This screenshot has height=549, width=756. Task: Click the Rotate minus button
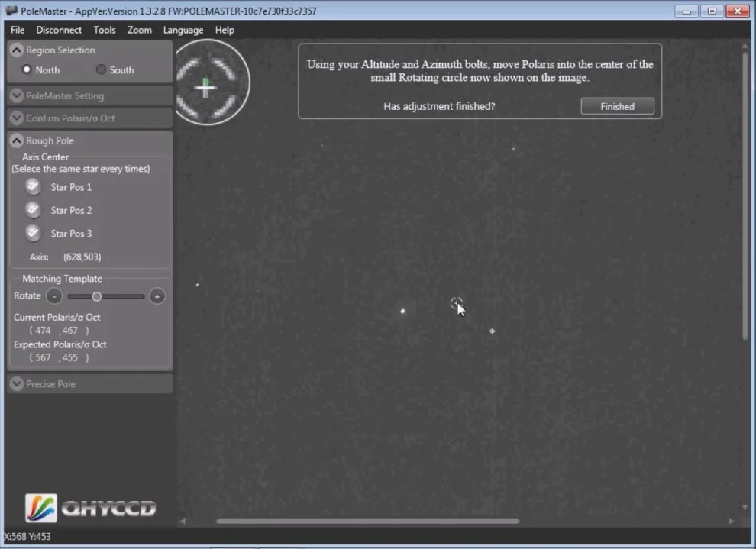tap(54, 296)
